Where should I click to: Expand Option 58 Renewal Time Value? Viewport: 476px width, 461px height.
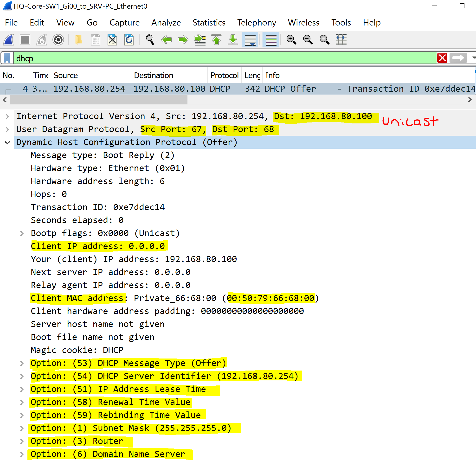pos(22,402)
